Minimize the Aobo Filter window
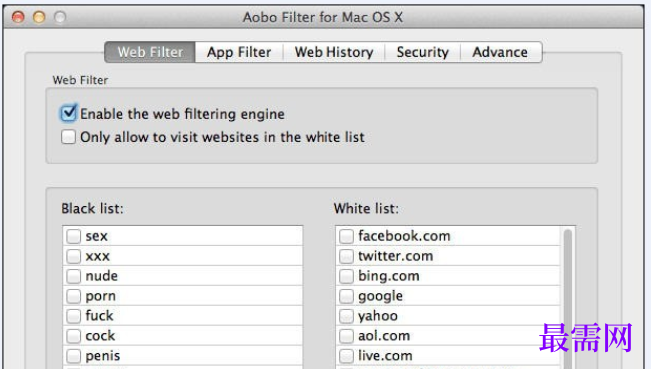The height and width of the screenshot is (369, 651). (39, 17)
